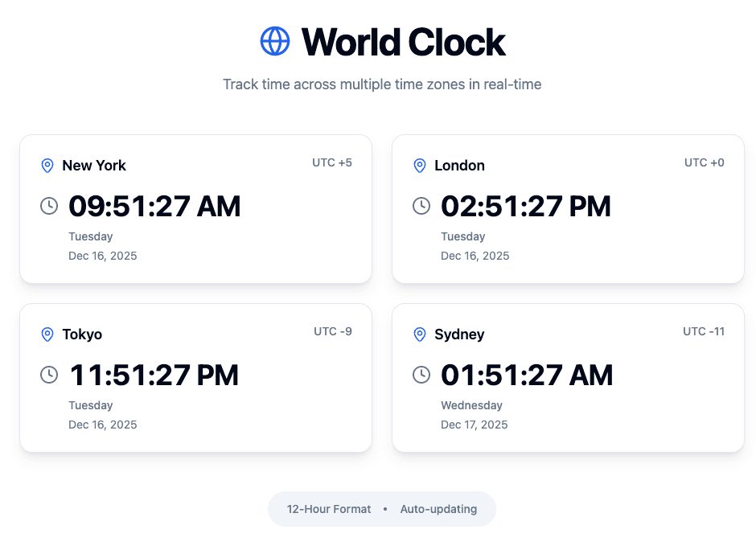Select the New York location pin icon

pyautogui.click(x=48, y=166)
